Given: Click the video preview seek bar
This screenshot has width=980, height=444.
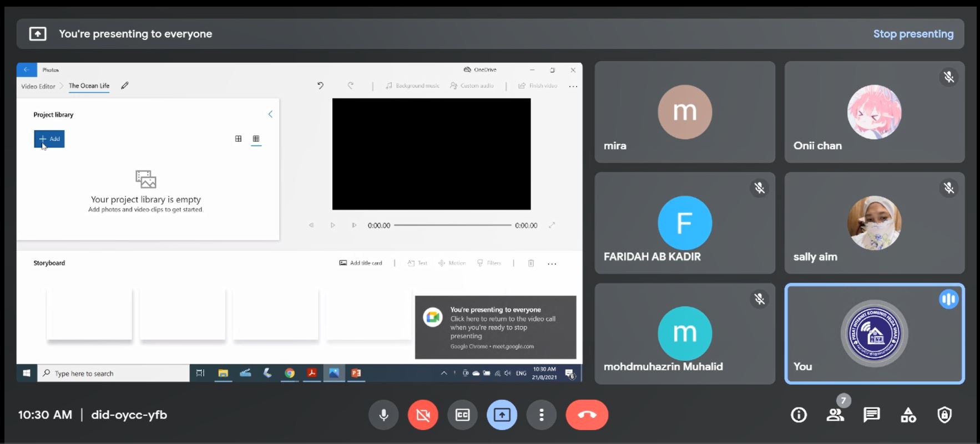Looking at the screenshot, I should coord(452,226).
